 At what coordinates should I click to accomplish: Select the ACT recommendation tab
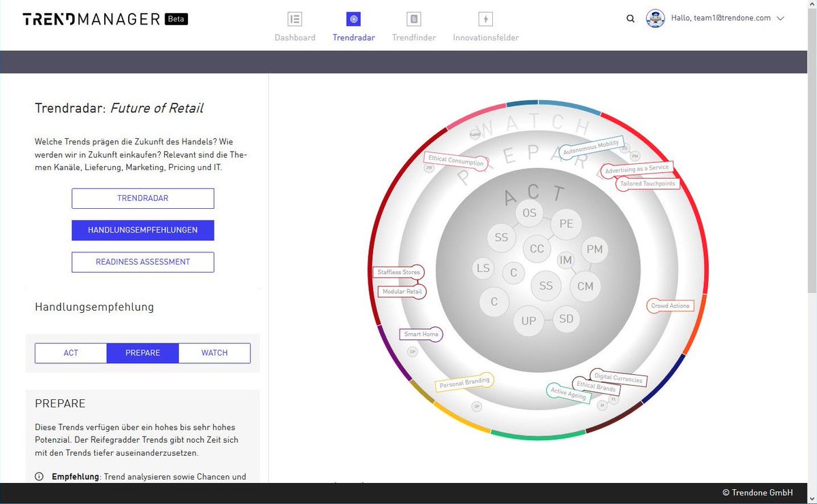[71, 353]
